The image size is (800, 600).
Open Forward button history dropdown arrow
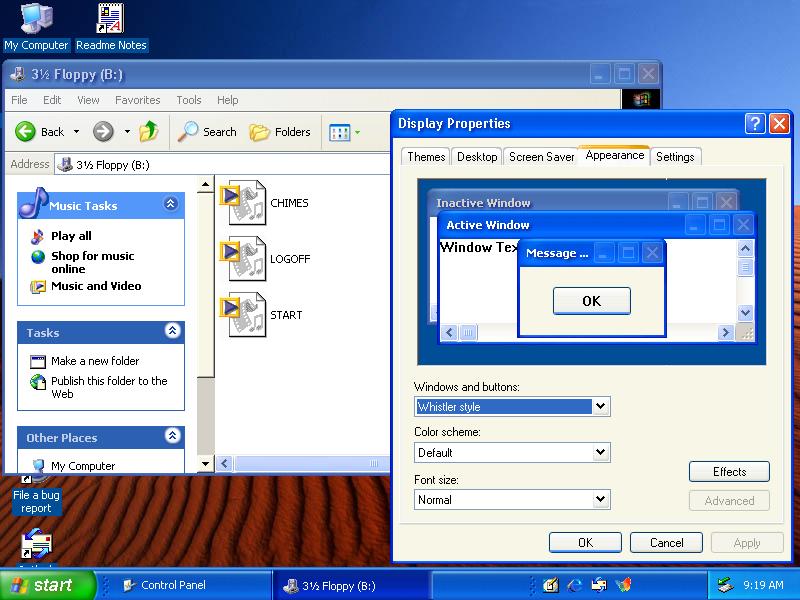coord(127,132)
